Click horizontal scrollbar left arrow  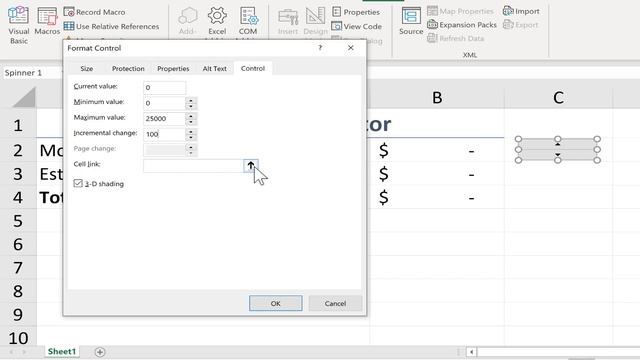tap(471, 351)
